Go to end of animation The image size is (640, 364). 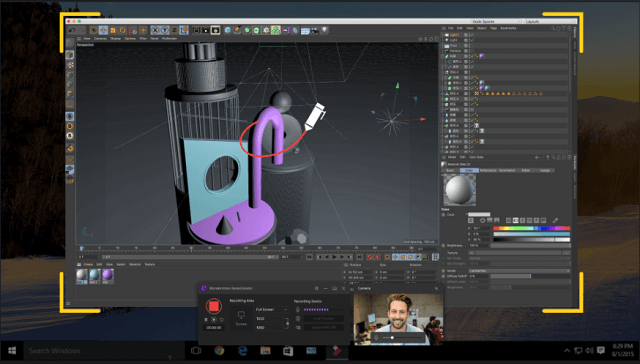pos(359,257)
